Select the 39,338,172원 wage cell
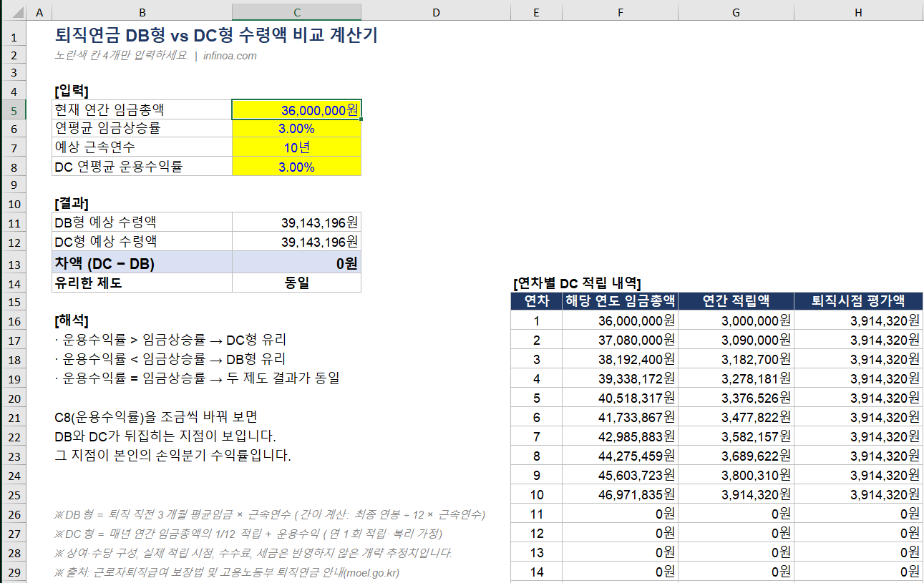924x583 pixels. pyautogui.click(x=620, y=378)
